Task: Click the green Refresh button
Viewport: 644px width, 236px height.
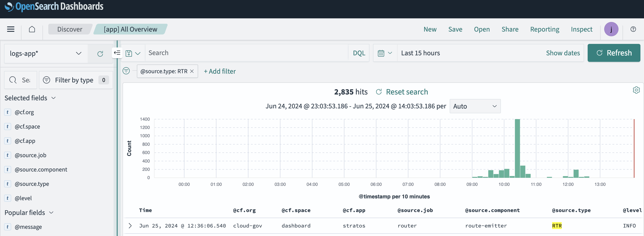Action: 614,53
